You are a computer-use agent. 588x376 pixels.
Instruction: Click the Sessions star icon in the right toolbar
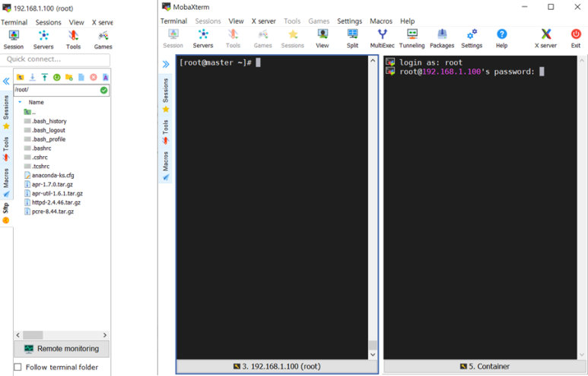[293, 39]
